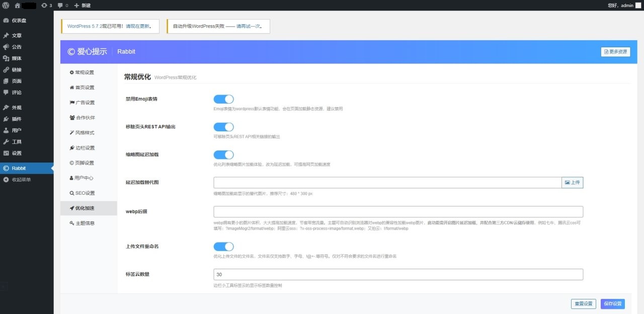Click 延迟加载替代图 input field
This screenshot has height=314, width=644.
pos(387,183)
